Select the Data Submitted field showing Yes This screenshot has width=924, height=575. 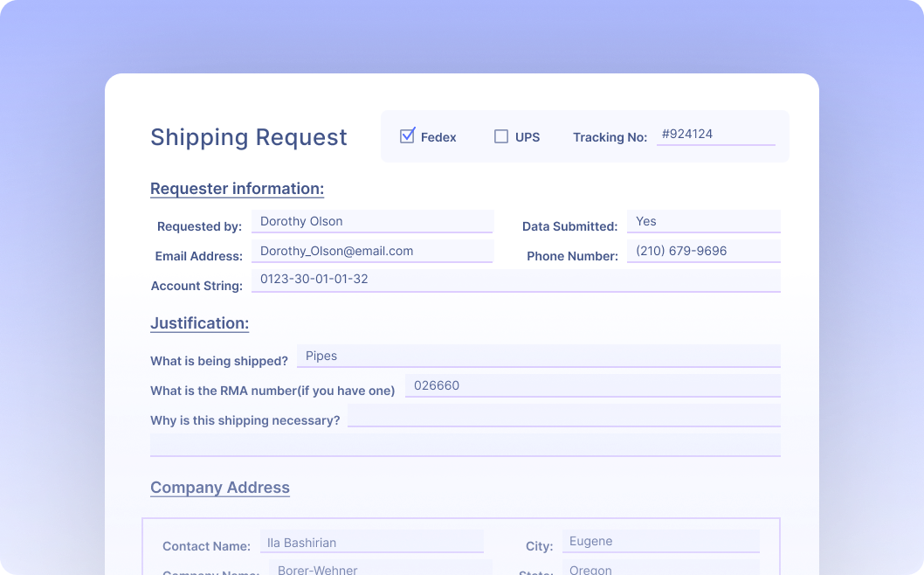coord(703,221)
